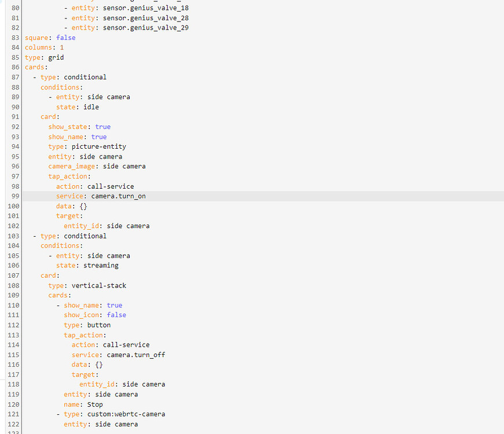
Task: Click line number 99 in the gutter
Action: tap(15, 196)
